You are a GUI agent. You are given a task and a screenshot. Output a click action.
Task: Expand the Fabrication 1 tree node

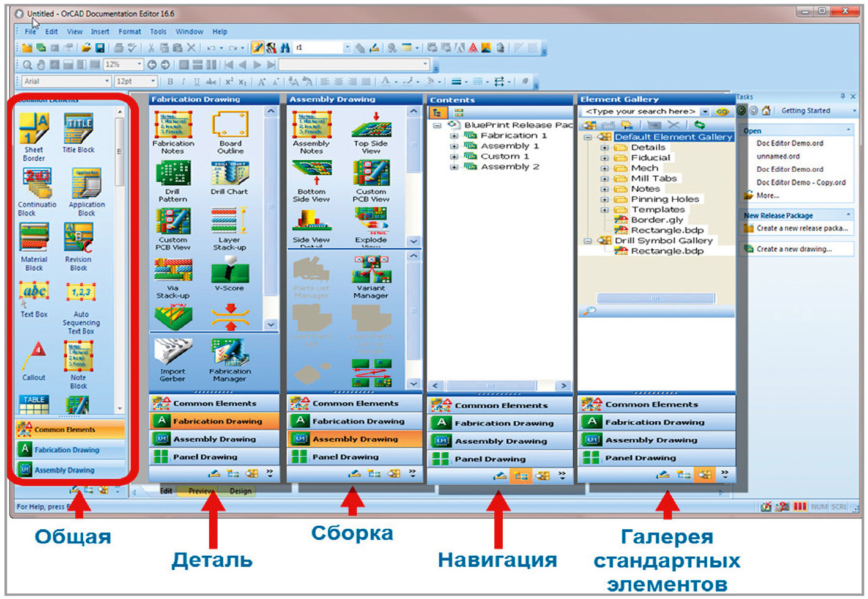click(x=454, y=136)
